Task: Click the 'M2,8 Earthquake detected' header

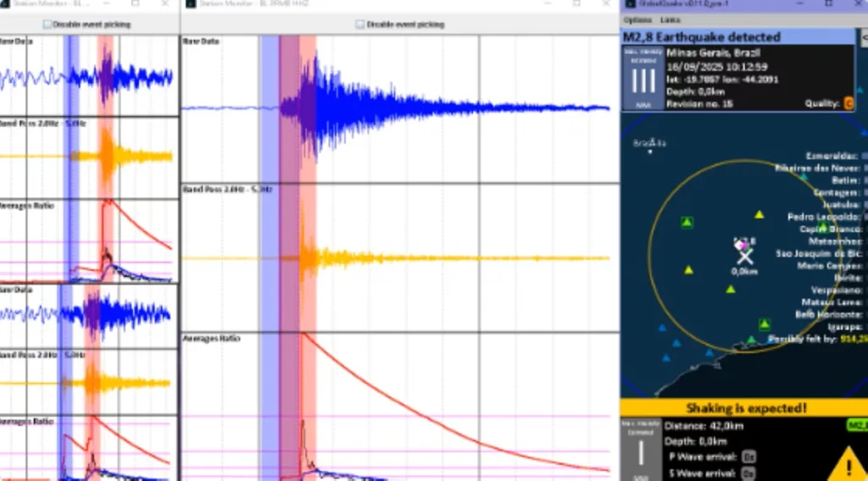Action: (x=702, y=37)
